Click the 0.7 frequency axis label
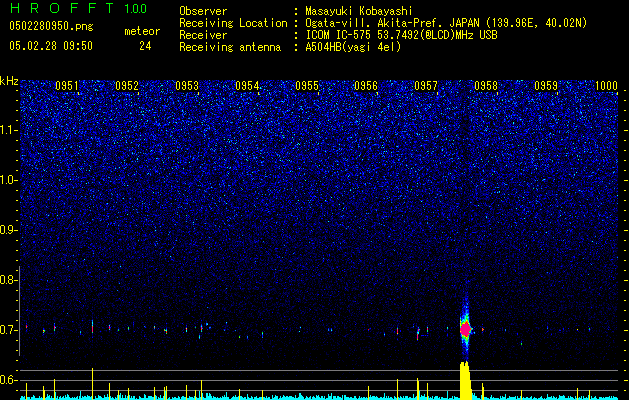Viewport: 629px width, 400px height. [x=9, y=330]
